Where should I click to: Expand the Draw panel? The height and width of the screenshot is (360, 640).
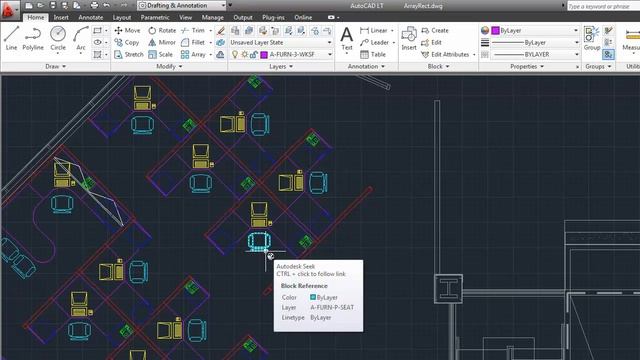point(55,66)
